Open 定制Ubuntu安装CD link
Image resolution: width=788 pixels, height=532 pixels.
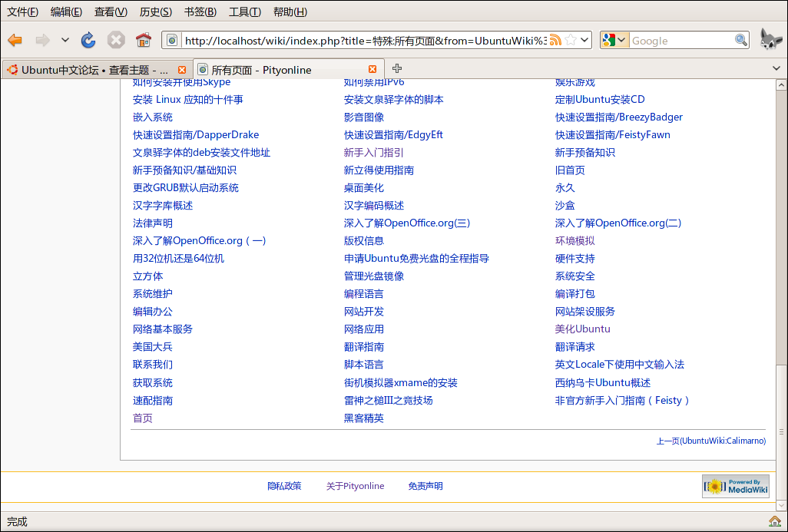[600, 100]
